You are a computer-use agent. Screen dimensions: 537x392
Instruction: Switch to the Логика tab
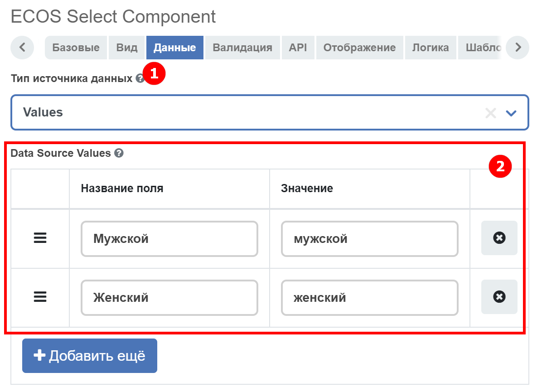coord(431,48)
